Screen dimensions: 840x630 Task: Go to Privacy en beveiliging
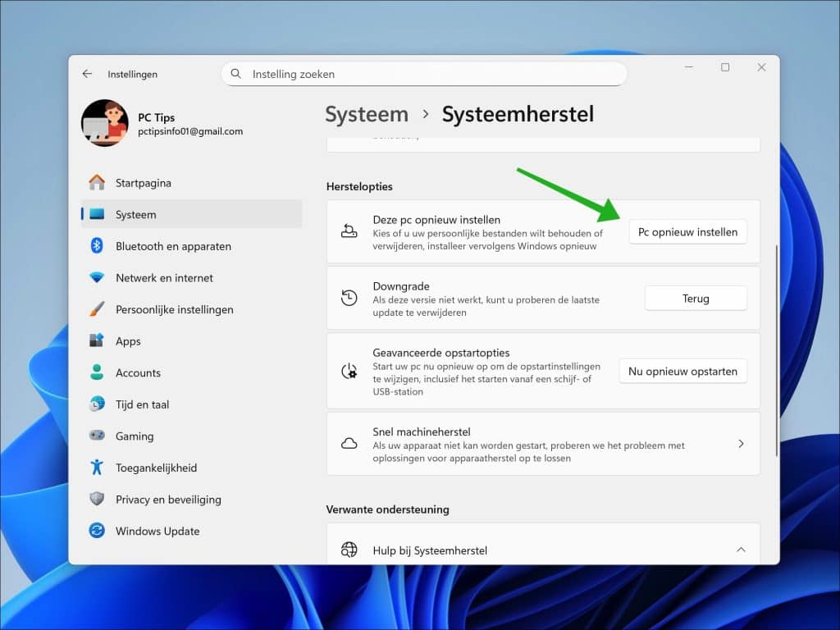[192, 499]
